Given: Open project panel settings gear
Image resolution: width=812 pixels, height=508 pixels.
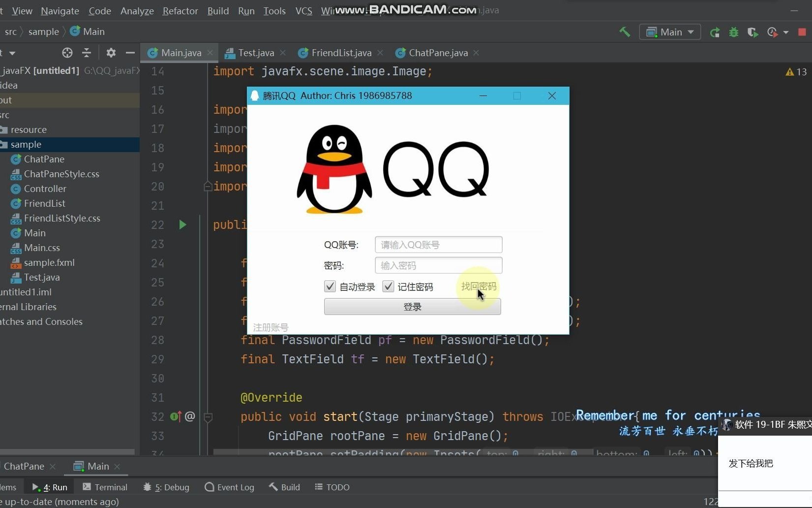Looking at the screenshot, I should (111, 53).
